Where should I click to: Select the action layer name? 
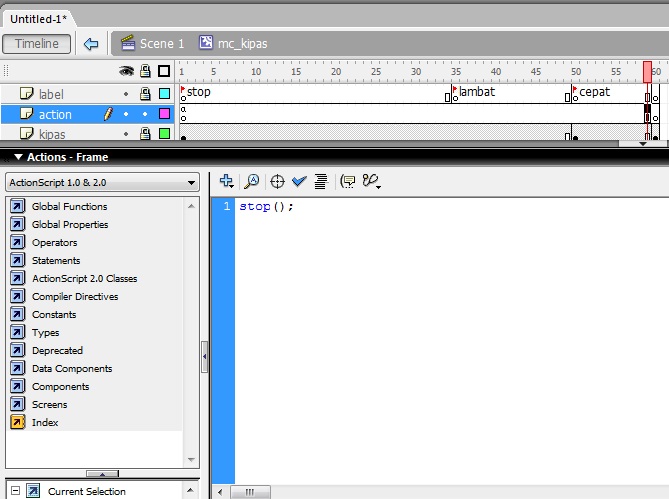tap(55, 114)
